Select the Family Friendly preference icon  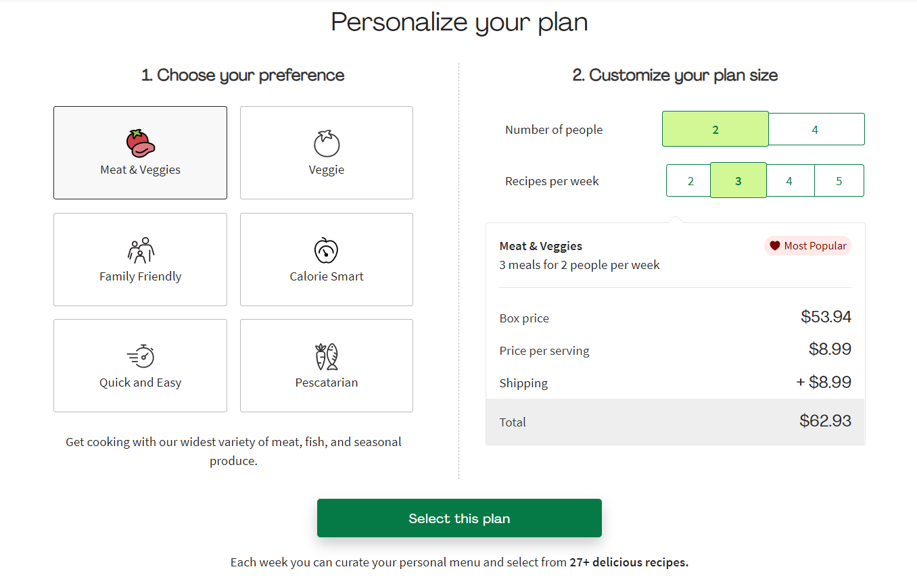tap(140, 249)
